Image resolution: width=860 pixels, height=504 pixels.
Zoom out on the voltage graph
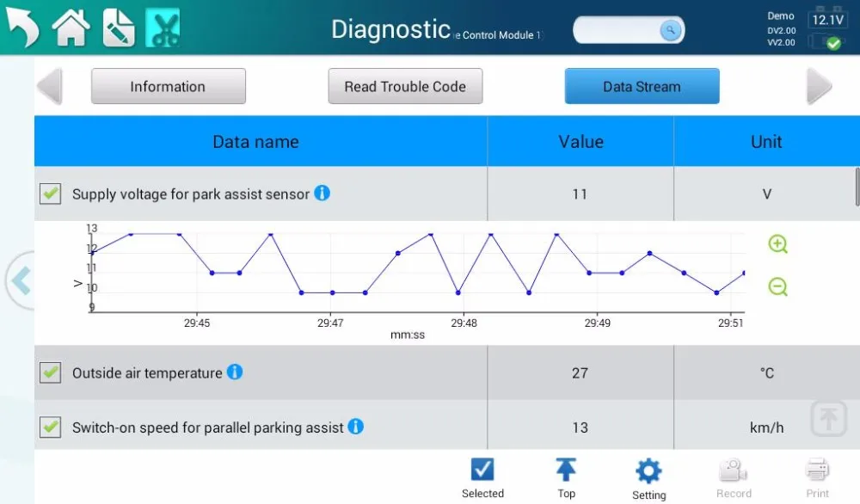point(777,286)
